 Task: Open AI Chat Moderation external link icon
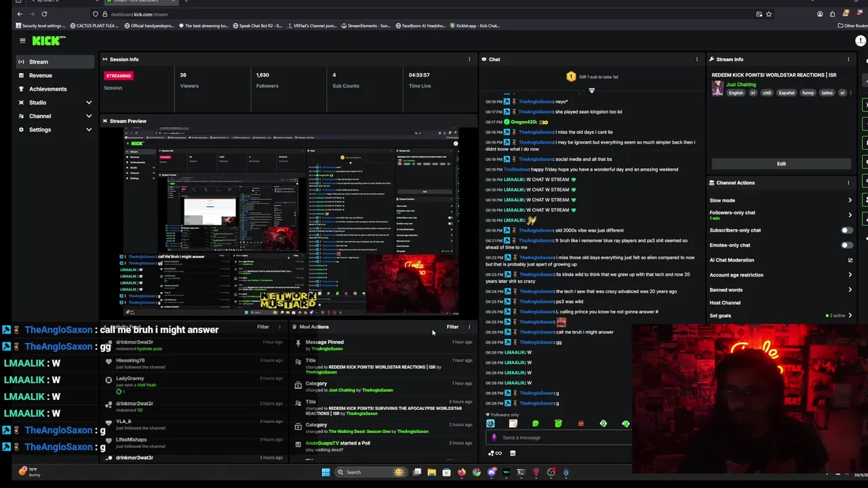coord(850,260)
